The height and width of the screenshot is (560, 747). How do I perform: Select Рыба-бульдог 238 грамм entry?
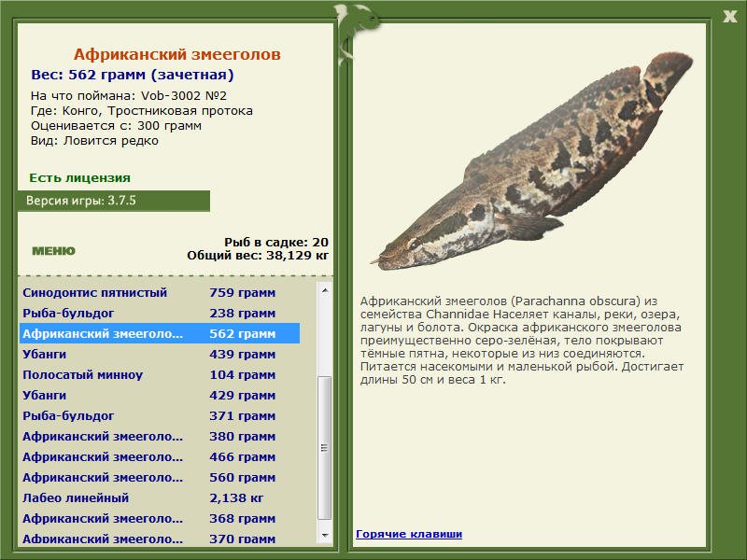pyautogui.click(x=160, y=313)
